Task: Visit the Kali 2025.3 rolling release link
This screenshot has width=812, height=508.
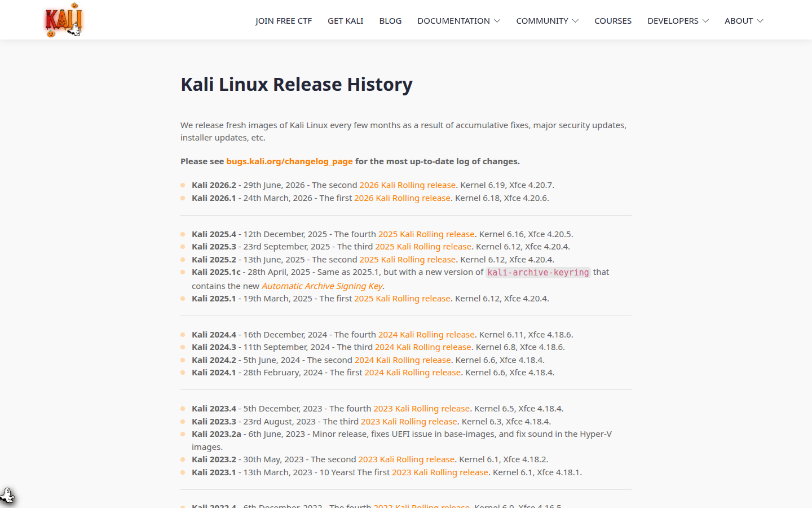Action: tap(423, 247)
